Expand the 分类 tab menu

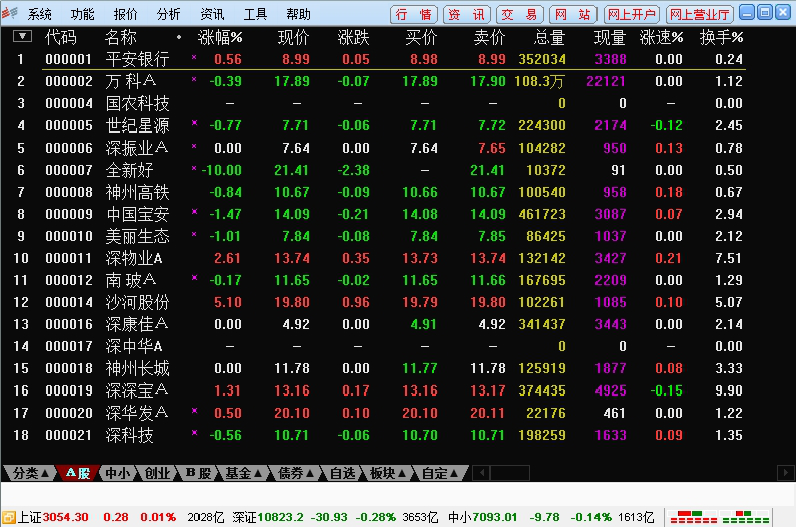(30, 473)
